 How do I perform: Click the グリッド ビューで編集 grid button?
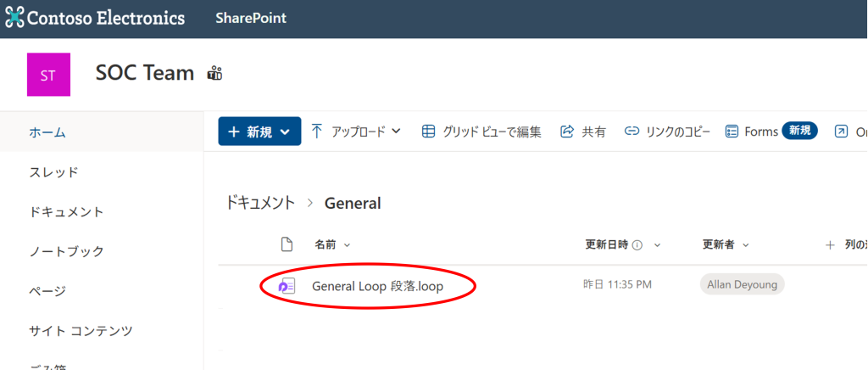click(x=481, y=132)
